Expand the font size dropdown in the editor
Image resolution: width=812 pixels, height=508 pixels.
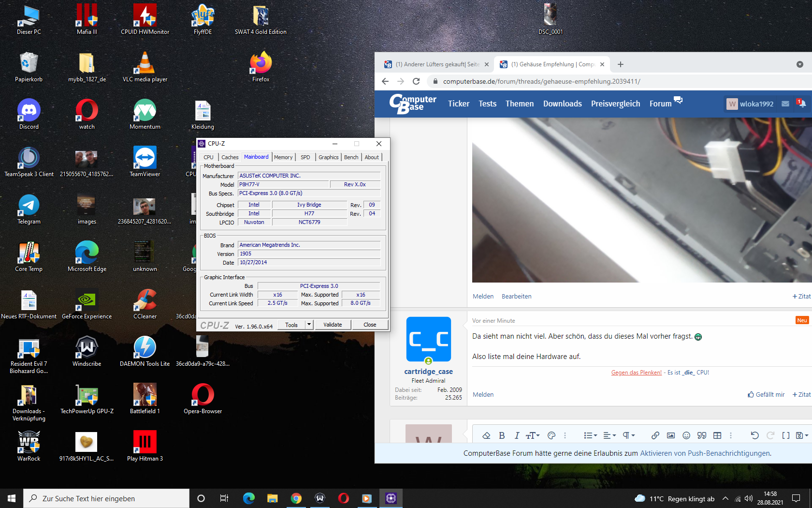coord(533,435)
